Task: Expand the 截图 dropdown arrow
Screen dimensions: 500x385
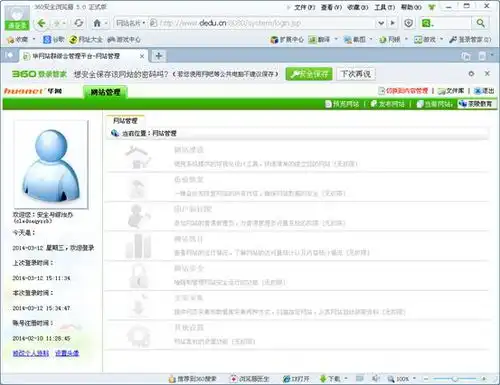Action: click(x=371, y=40)
